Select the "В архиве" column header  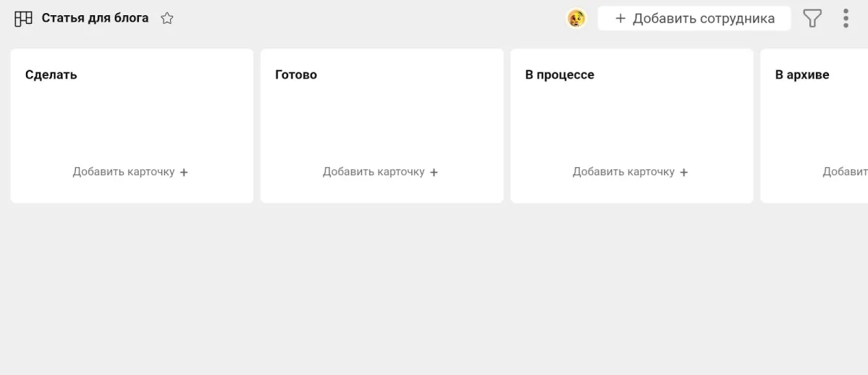(x=802, y=75)
